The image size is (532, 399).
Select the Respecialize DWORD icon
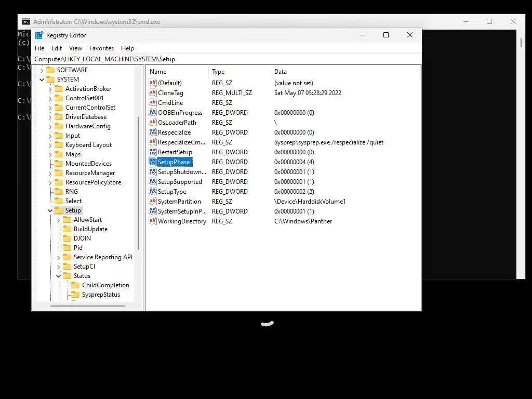(153, 132)
